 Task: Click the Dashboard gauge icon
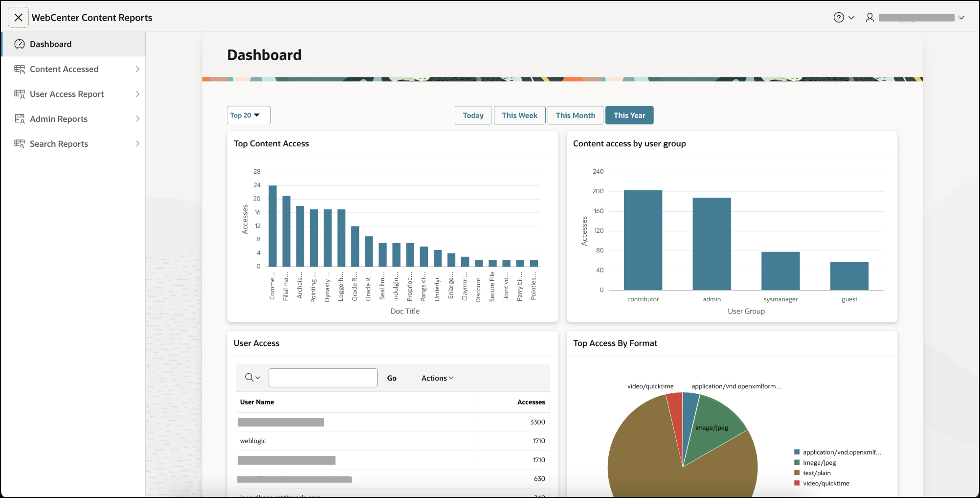pos(20,44)
